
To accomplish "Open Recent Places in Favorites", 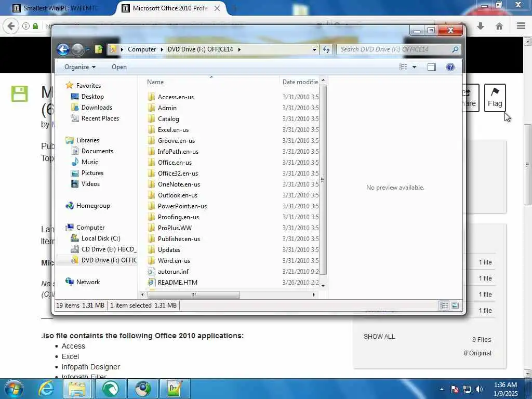I will (x=100, y=118).
